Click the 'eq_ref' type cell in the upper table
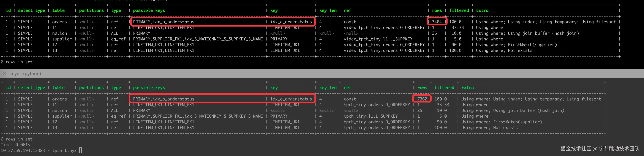Image resolution: width=644 pixels, height=156 pixels. click(118, 39)
